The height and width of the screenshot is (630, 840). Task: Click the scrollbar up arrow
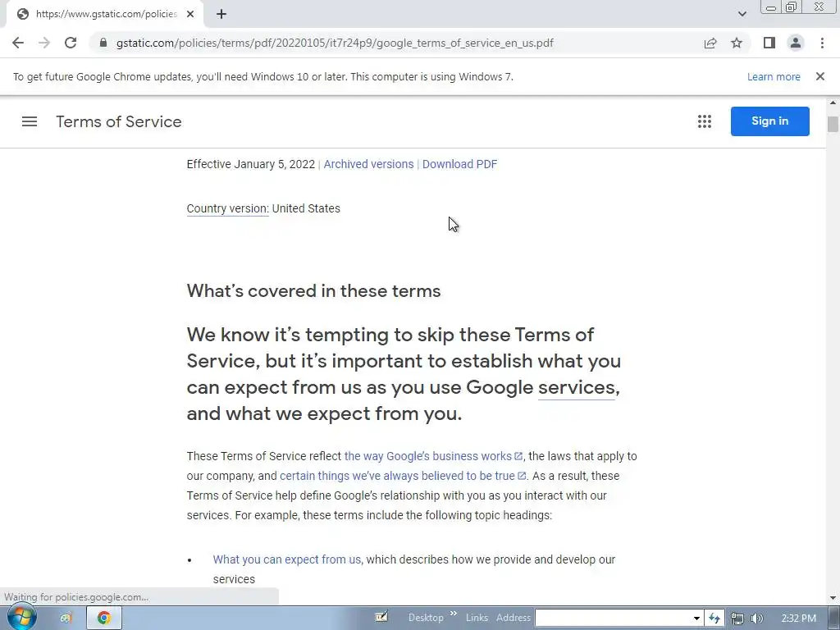[833, 103]
